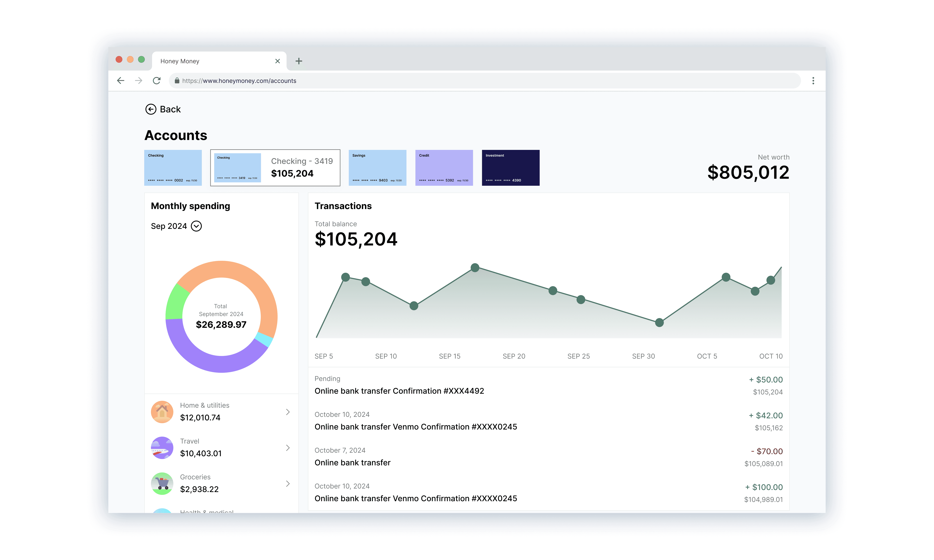Open a new browser tab
Screen dimensions: 934x560
tap(299, 61)
